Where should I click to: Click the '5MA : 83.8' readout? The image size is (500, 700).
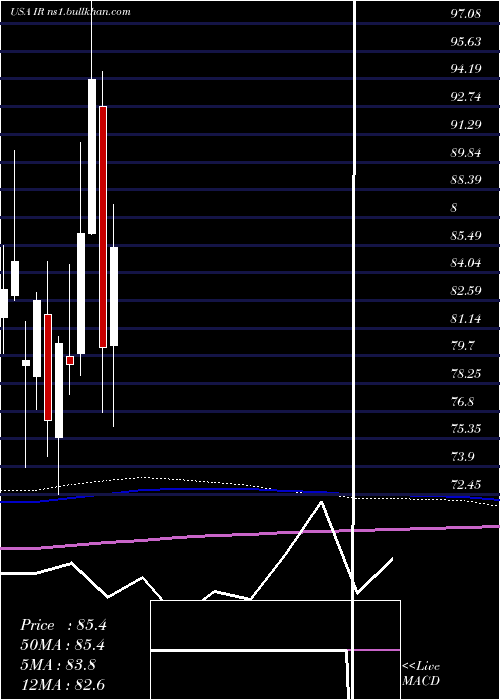(58, 665)
